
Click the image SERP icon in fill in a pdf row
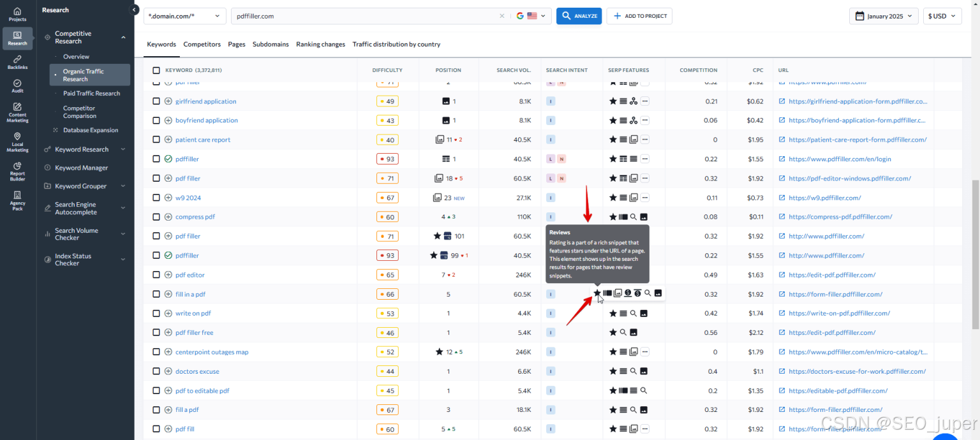(x=658, y=293)
